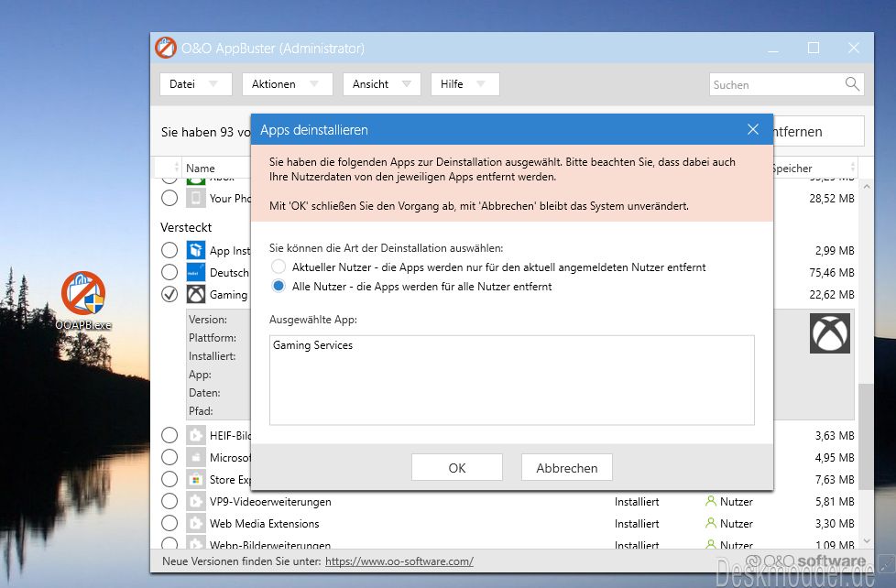Click the Gaming Services Xbox row icon
The height and width of the screenshot is (588, 896).
(196, 294)
